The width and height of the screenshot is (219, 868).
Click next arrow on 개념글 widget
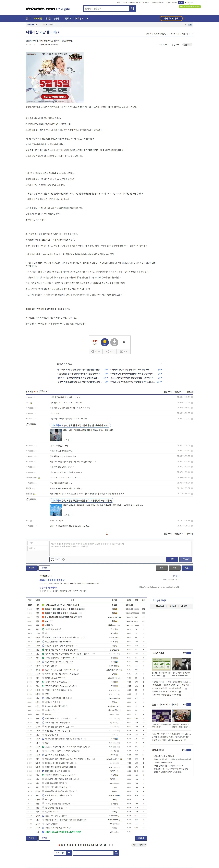[190, 750]
